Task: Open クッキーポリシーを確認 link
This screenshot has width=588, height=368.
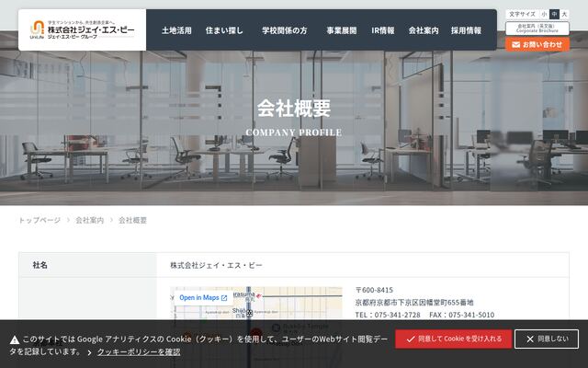Action: tap(139, 352)
